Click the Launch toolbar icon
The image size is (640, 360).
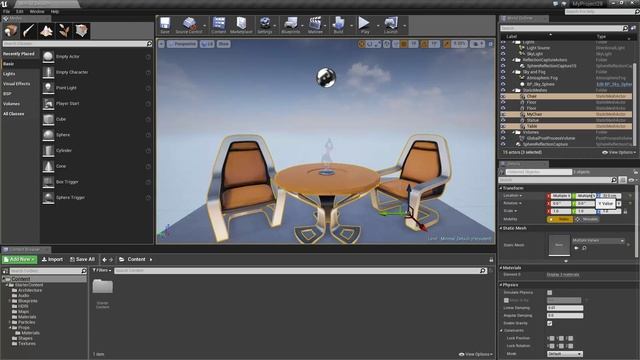click(x=391, y=25)
